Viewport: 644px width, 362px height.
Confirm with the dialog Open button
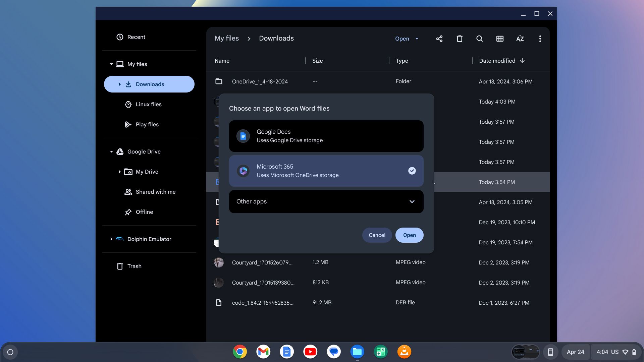(409, 235)
